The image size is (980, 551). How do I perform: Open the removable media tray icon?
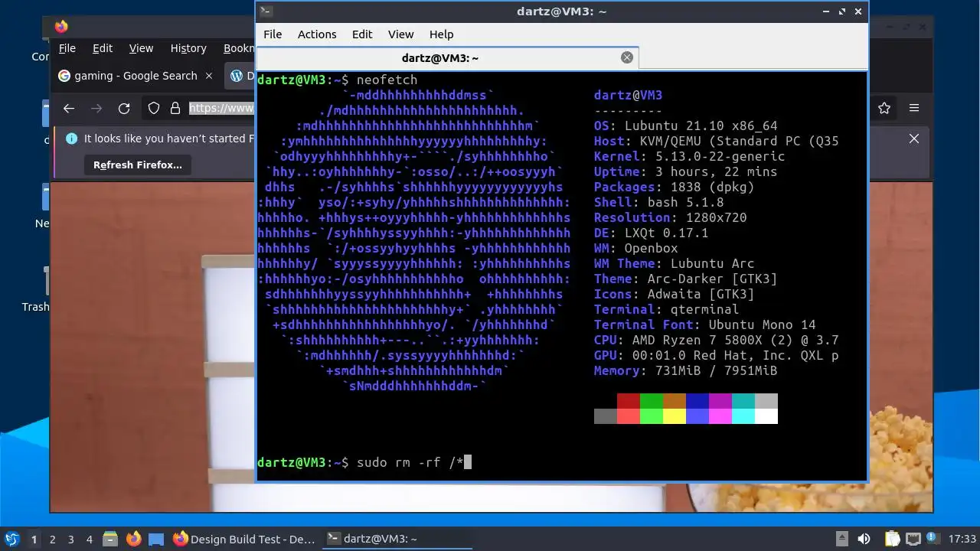pyautogui.click(x=841, y=539)
